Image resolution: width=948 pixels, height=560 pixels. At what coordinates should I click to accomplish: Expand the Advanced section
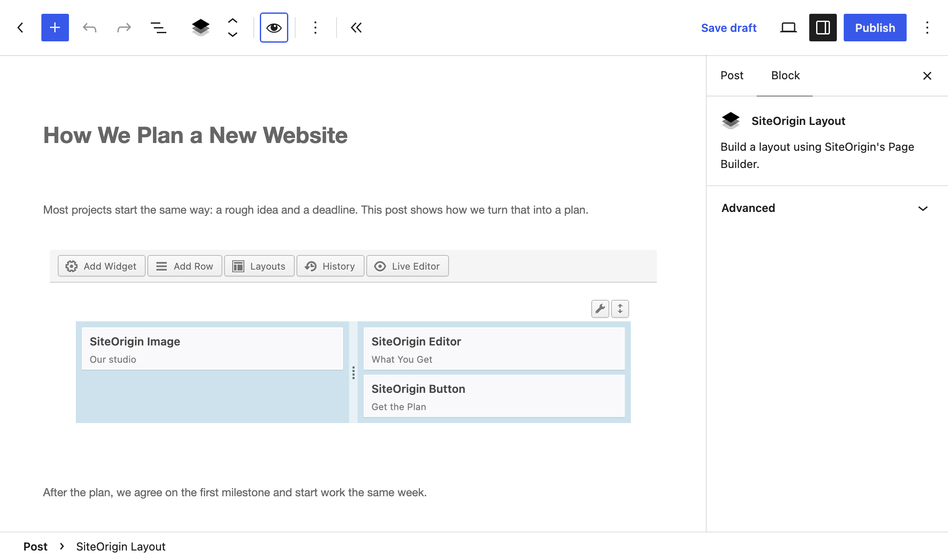pos(827,208)
